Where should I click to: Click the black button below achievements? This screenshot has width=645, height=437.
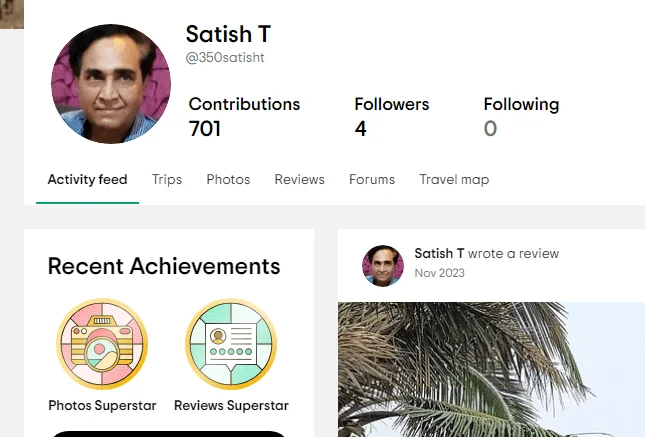click(x=168, y=433)
